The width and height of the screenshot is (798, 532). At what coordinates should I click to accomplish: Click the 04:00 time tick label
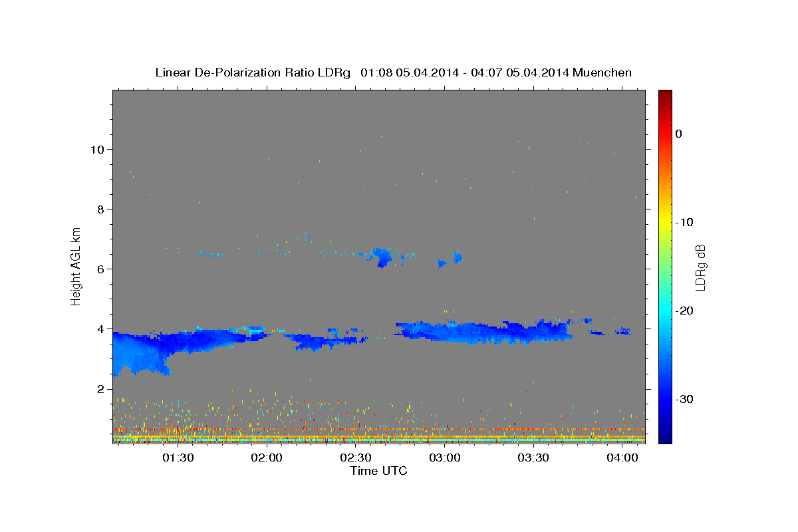[x=622, y=458]
